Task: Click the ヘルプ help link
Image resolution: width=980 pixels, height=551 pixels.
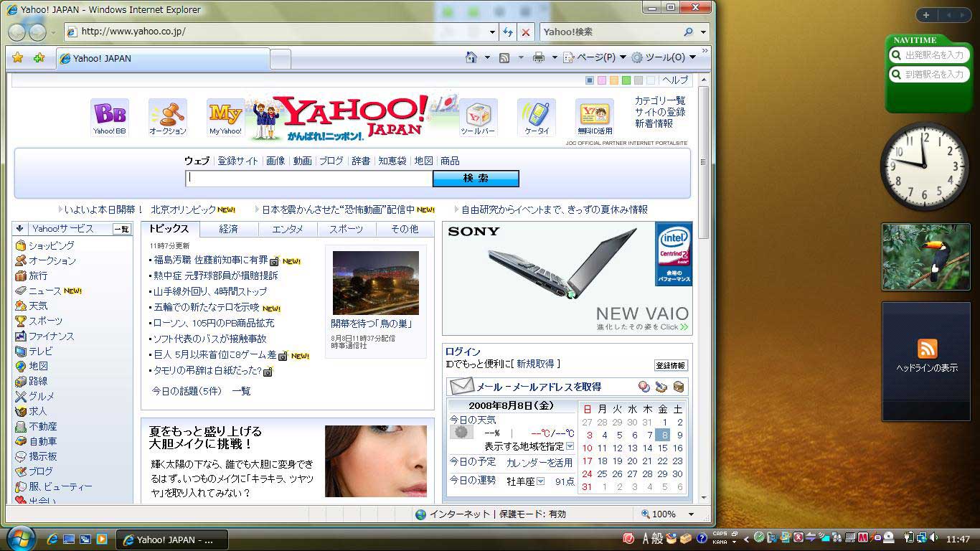Action: tap(675, 80)
